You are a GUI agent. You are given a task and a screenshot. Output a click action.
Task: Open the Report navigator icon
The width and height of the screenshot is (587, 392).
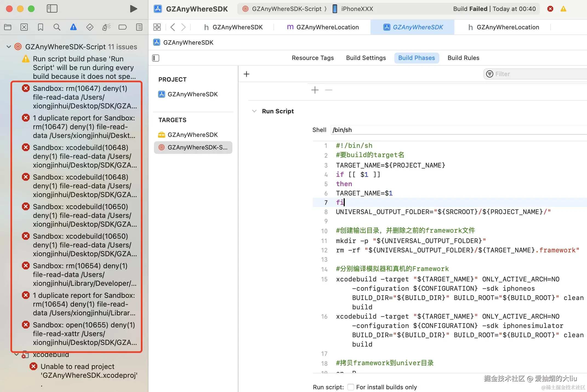(139, 27)
